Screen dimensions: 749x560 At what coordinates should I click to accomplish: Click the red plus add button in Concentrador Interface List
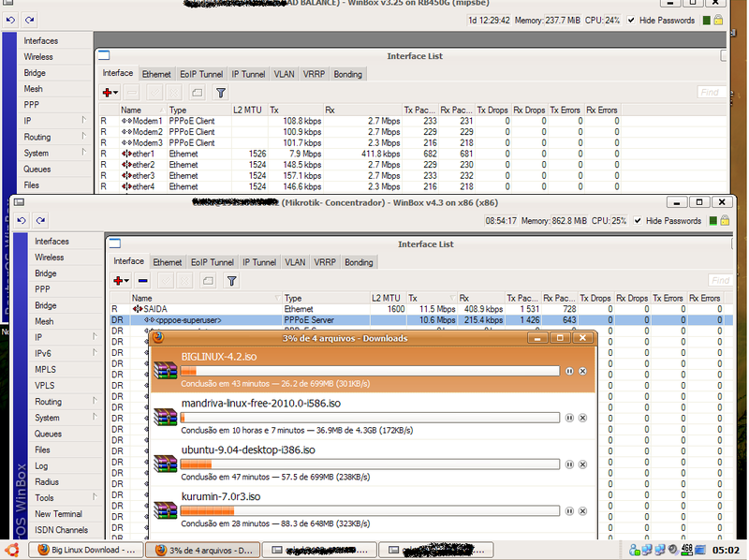coord(121,281)
